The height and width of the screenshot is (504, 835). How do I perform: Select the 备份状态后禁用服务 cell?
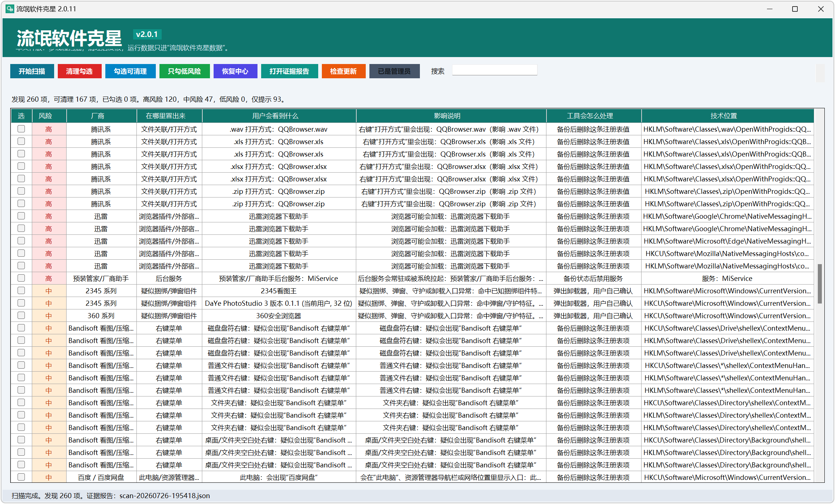(x=594, y=278)
